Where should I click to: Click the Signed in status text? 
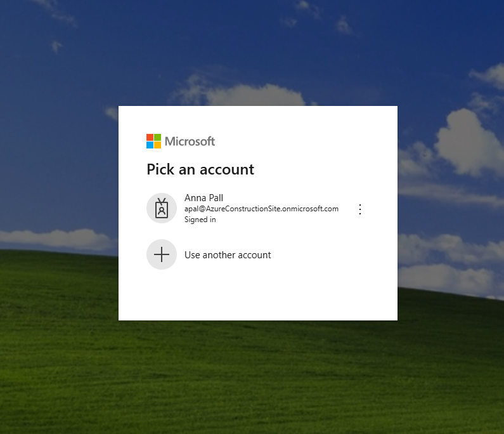point(200,220)
